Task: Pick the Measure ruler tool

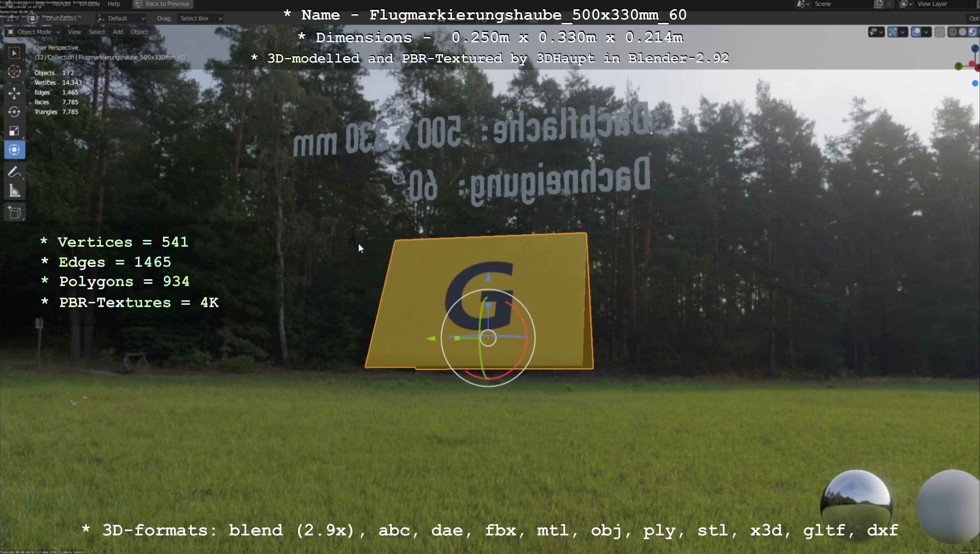Action: tap(14, 191)
